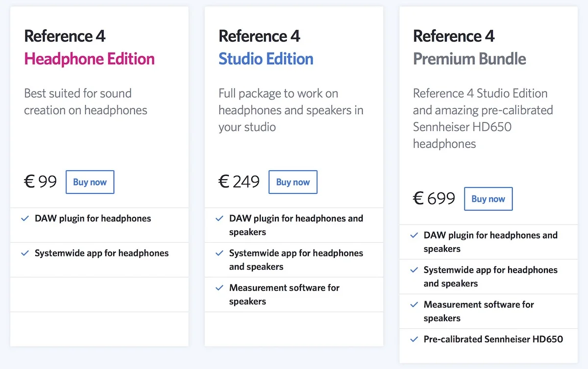Click Studio Edition DAW plugin checkmark icon
The width and height of the screenshot is (588, 369).
pos(220,219)
